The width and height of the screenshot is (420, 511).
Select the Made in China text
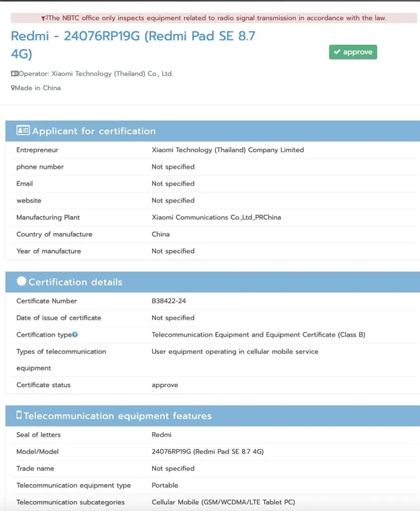click(x=37, y=88)
